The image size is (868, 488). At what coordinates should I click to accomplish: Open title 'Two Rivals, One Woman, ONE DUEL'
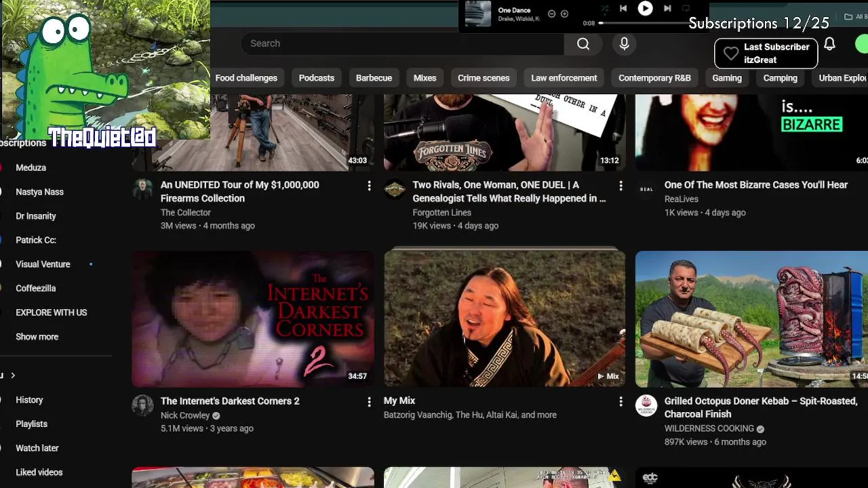pyautogui.click(x=509, y=191)
